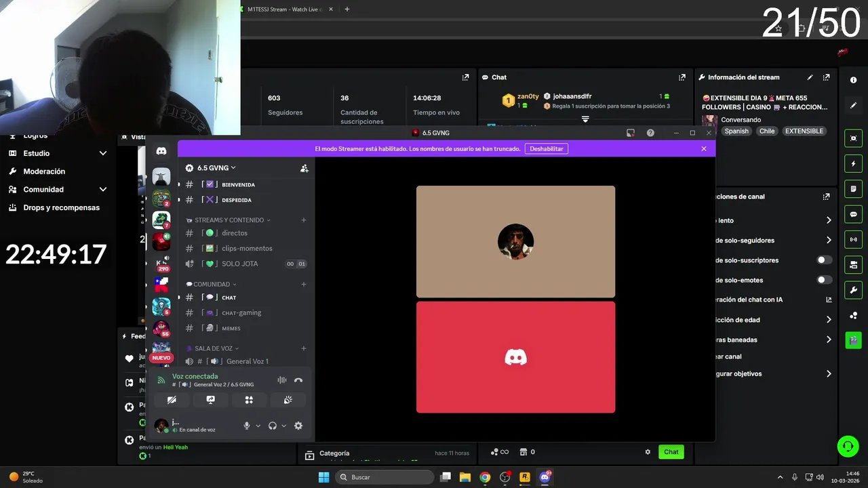The image size is (868, 488).
Task: Open Discord user settings gear
Action: [298, 426]
